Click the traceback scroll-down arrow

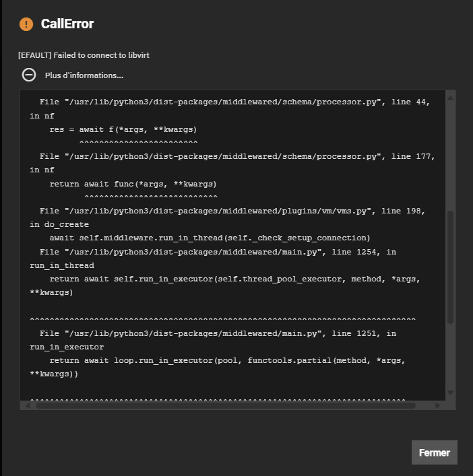(x=451, y=393)
